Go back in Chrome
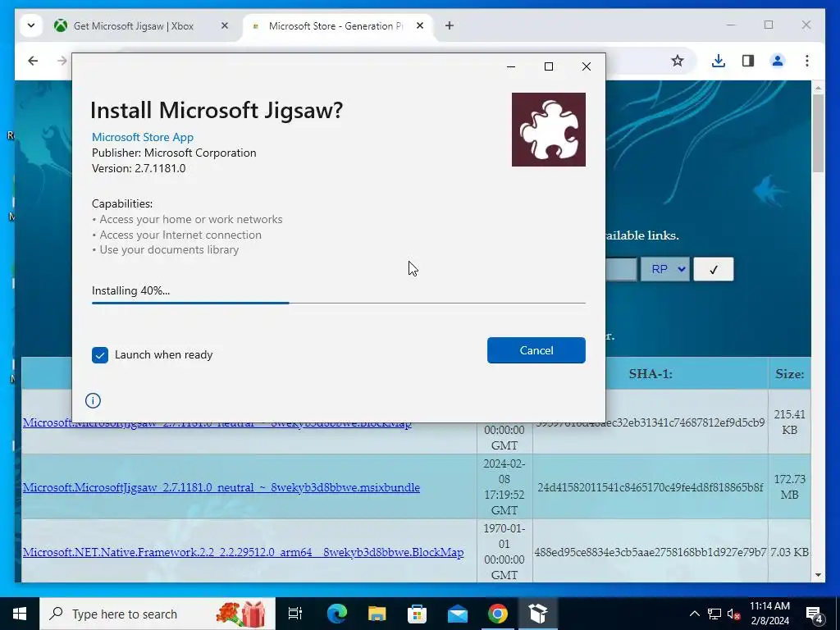 point(33,61)
